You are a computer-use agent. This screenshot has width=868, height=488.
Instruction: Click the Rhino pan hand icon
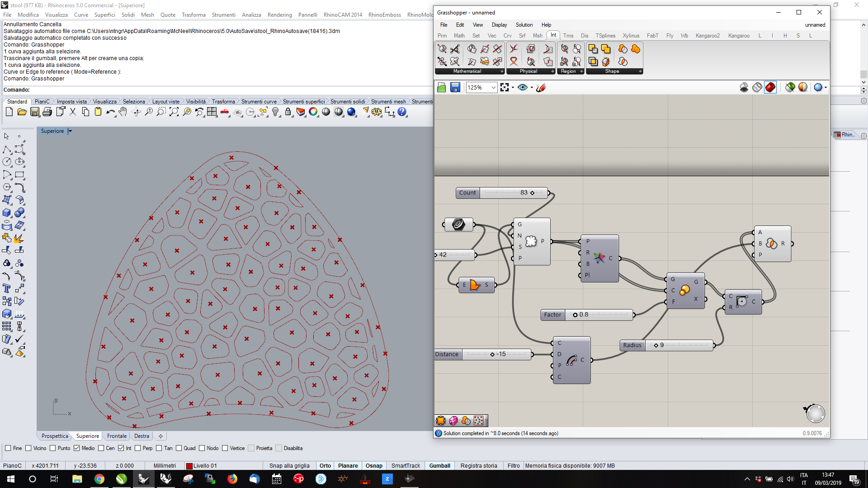coord(123,112)
